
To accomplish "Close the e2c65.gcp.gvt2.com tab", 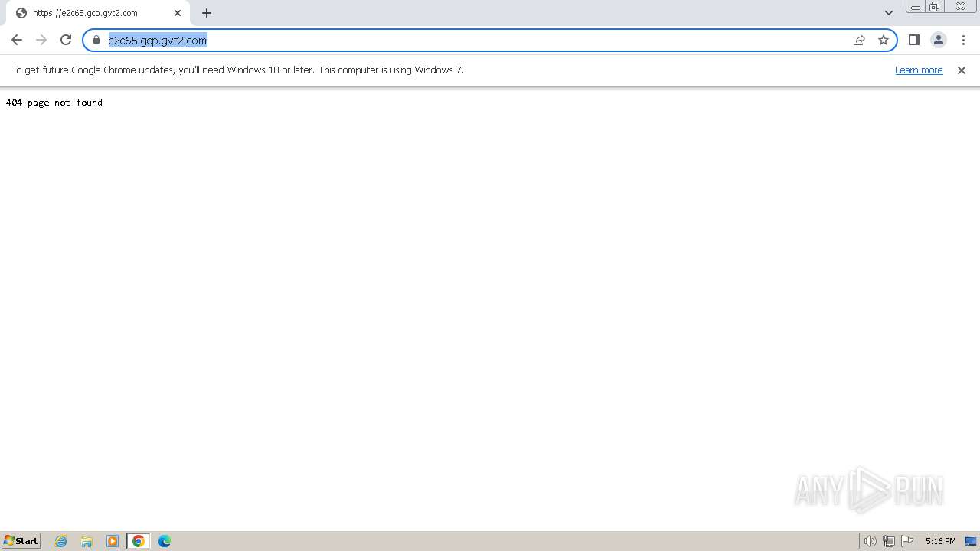I will click(x=178, y=13).
